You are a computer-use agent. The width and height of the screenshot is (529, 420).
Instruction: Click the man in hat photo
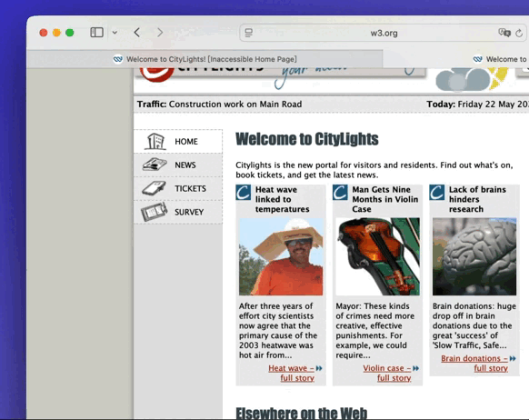point(281,256)
